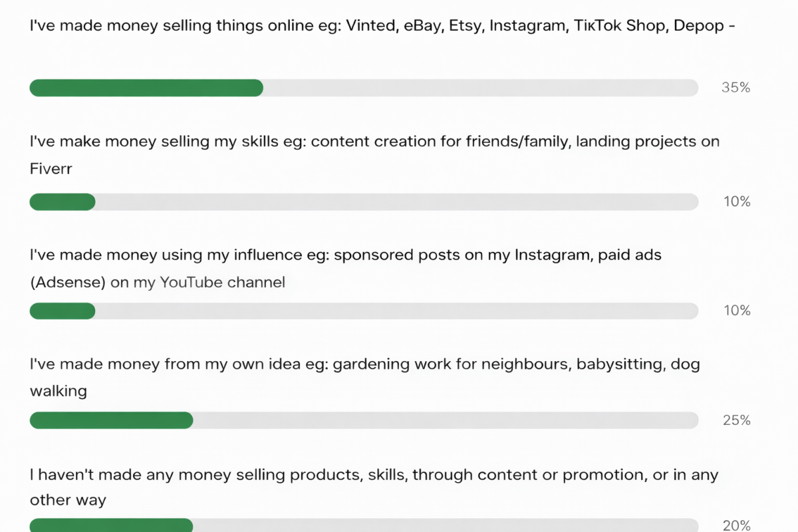Click the gray unfilled track of the 20% bar

(446, 525)
